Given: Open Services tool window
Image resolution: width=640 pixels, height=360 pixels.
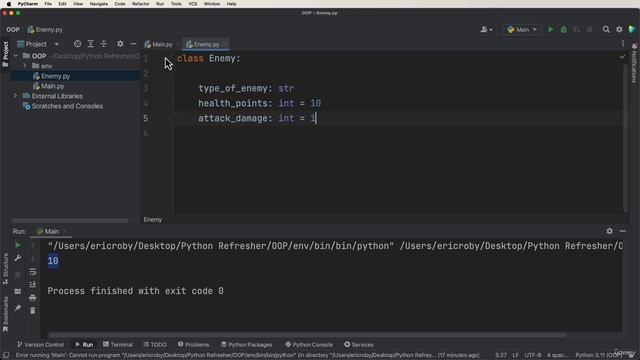Looking at the screenshot, I should (359, 344).
